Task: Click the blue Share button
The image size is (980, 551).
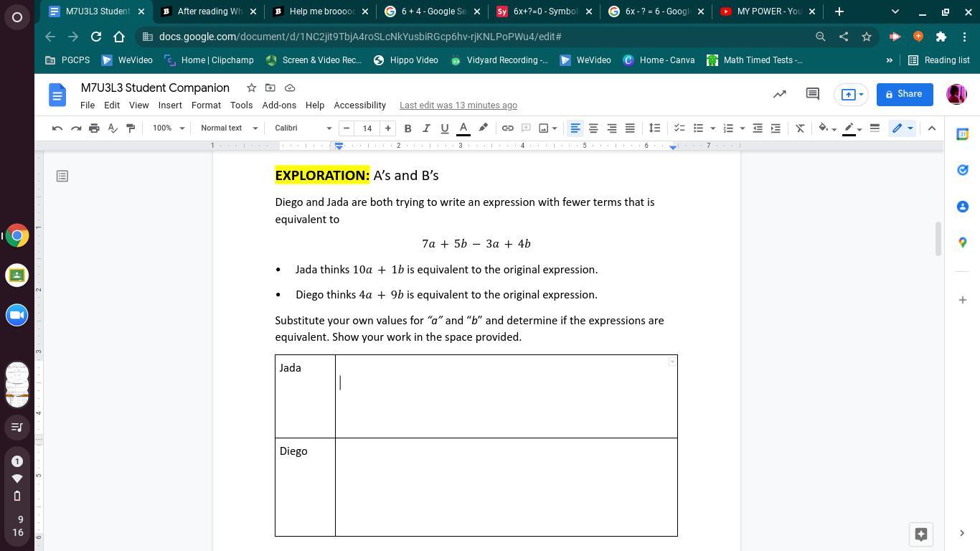Action: (904, 94)
